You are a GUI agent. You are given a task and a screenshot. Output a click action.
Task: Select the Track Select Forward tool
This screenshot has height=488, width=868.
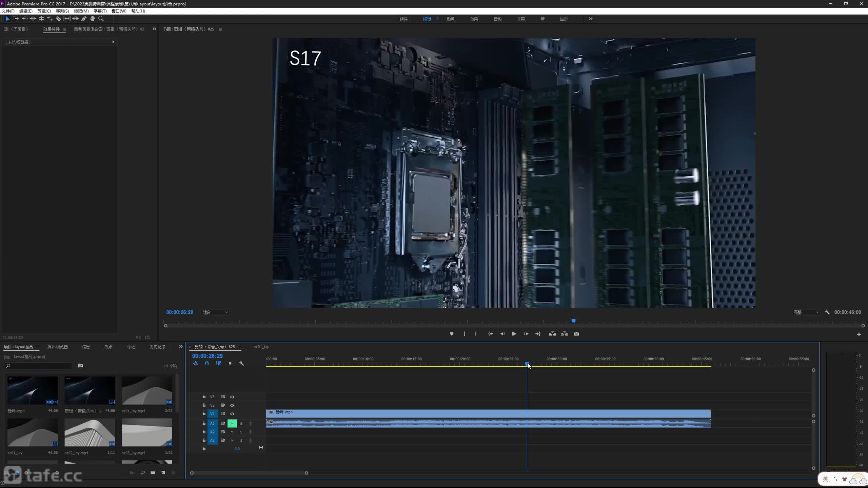pyautogui.click(x=16, y=19)
